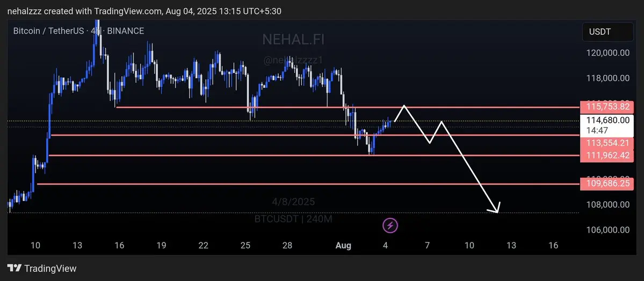Viewport: 644px width, 281px height.
Task: Click the Bitcoin / TetherUS symbol title
Action: pos(48,31)
